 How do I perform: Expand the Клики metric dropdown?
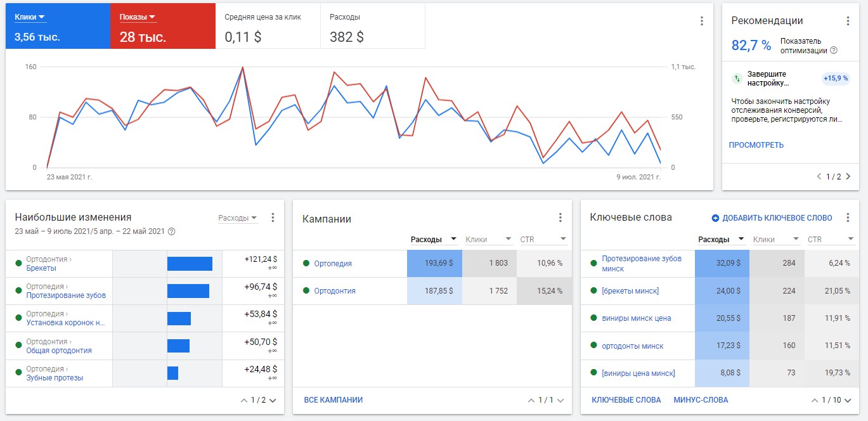click(x=41, y=17)
